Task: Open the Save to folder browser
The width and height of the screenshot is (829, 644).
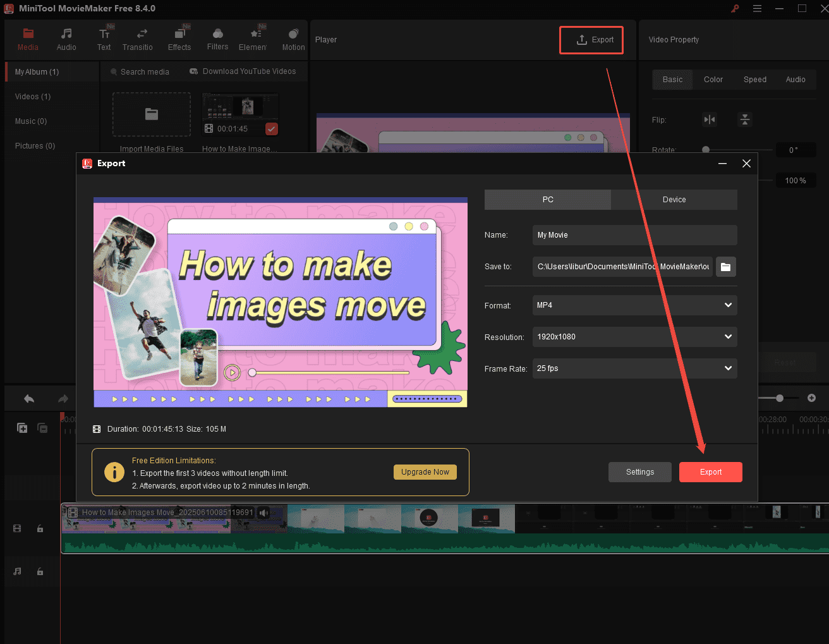Action: 725,267
